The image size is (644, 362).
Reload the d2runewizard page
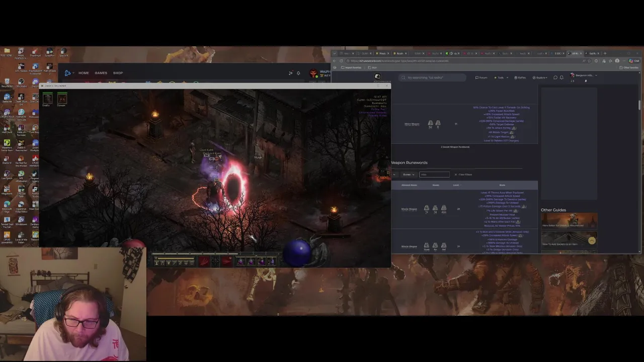[341, 61]
